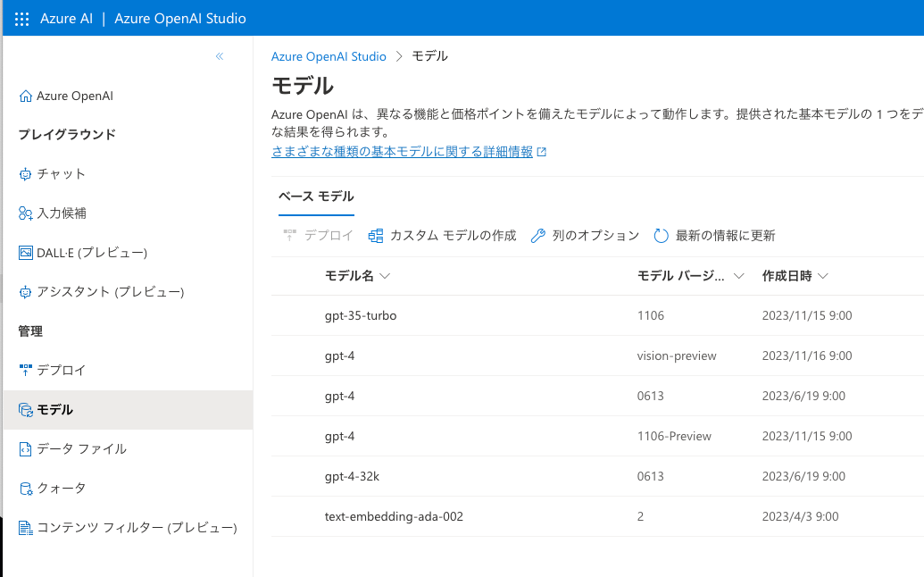Click the wrench icon for 列のオプション

coord(538,236)
